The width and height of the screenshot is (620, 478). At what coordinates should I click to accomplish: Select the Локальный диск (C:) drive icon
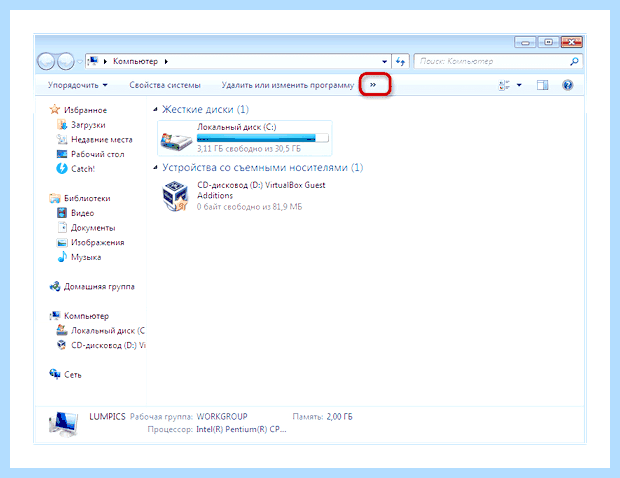pos(176,141)
